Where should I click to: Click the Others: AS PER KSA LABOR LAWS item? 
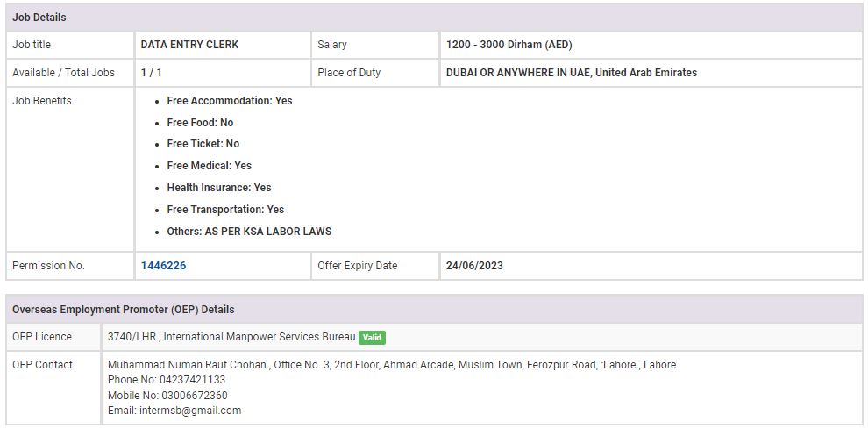249,232
